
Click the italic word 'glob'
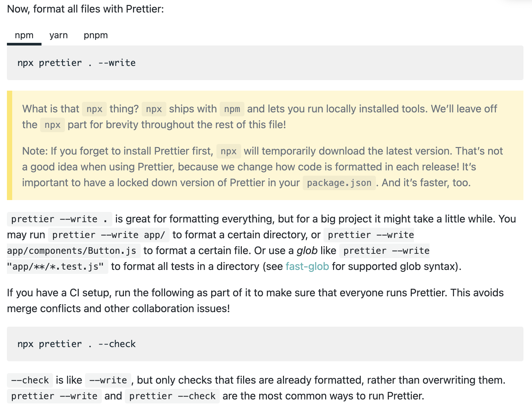(x=307, y=251)
